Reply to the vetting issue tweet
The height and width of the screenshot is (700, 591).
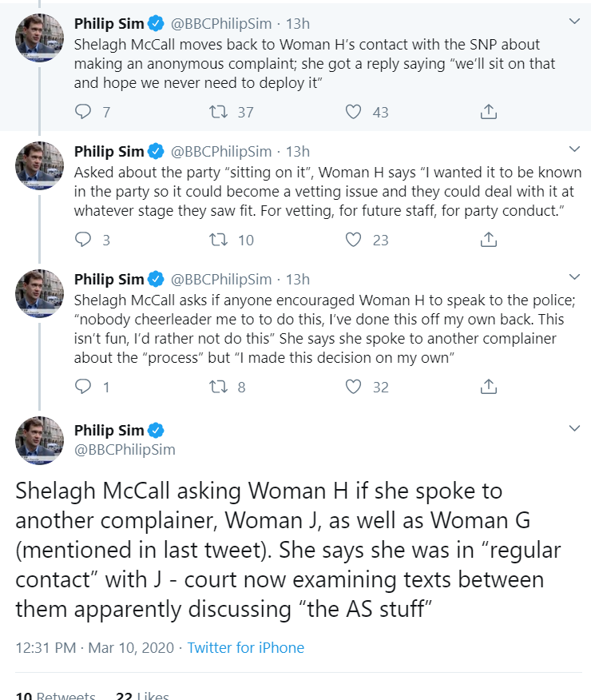point(82,240)
